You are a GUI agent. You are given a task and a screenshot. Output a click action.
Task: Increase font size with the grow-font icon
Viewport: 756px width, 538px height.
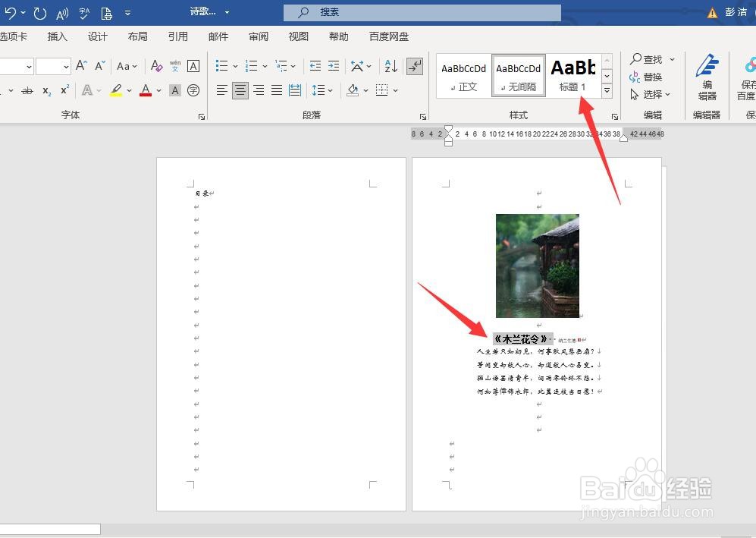point(81,65)
